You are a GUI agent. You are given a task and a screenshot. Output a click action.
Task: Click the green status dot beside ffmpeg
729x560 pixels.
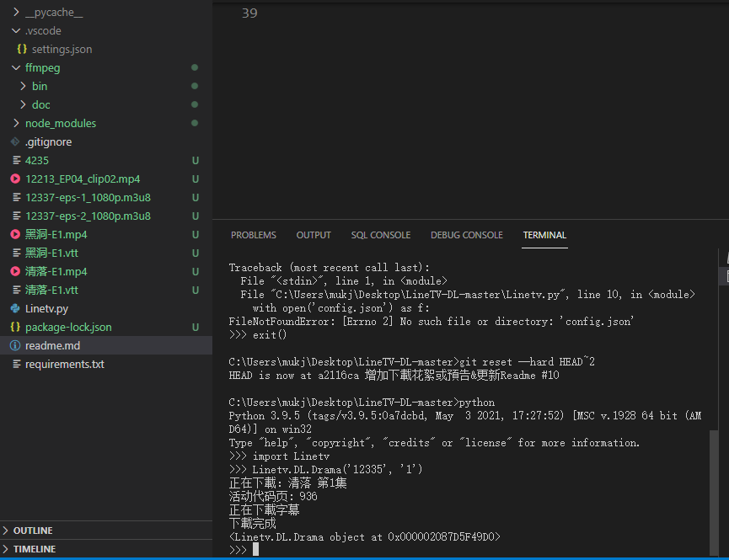tap(195, 68)
